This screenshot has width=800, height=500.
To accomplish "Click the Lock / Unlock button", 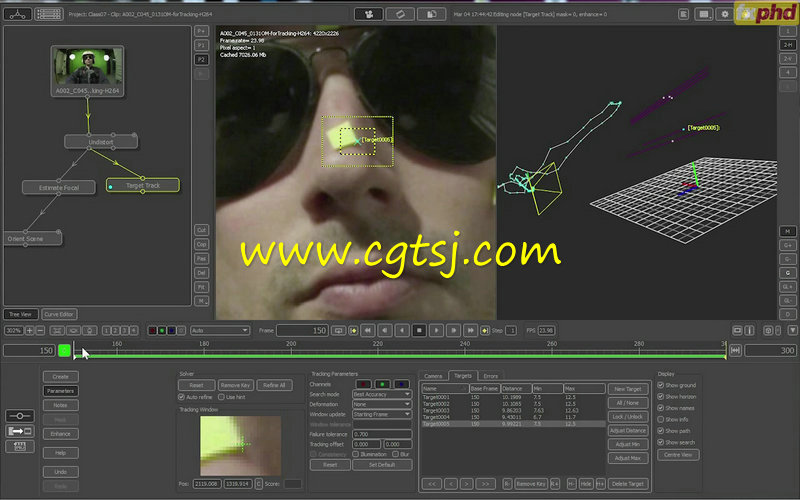I will [628, 416].
